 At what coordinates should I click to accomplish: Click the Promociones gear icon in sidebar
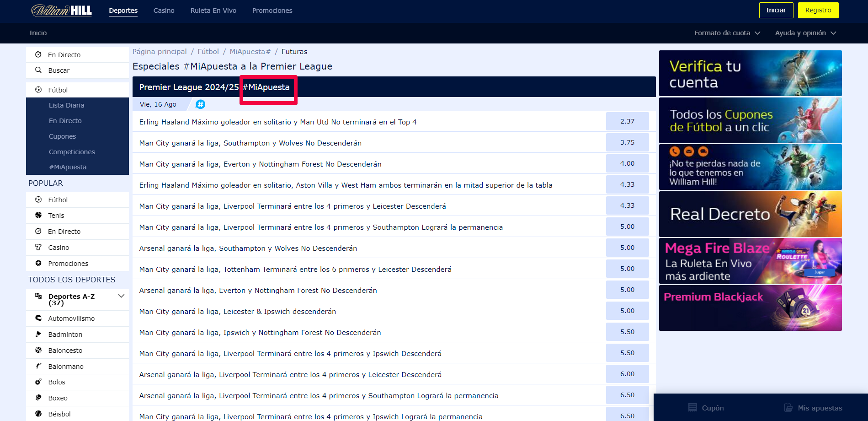pyautogui.click(x=38, y=263)
